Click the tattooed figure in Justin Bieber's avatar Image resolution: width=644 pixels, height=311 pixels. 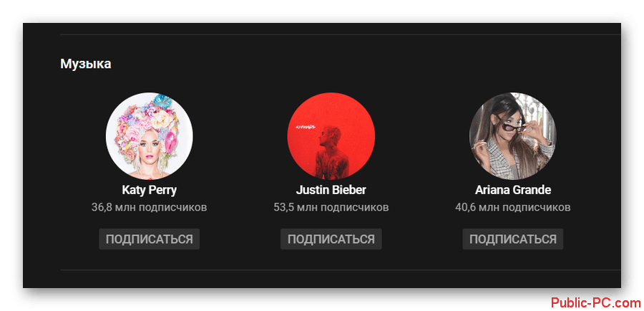(333, 153)
